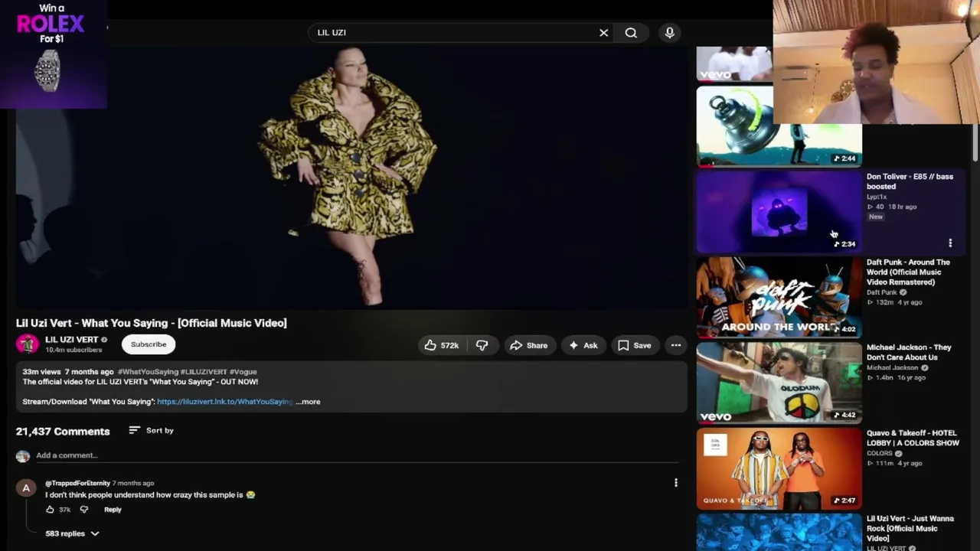Clear the search box with the X icon
This screenshot has width=980, height=551.
point(603,33)
